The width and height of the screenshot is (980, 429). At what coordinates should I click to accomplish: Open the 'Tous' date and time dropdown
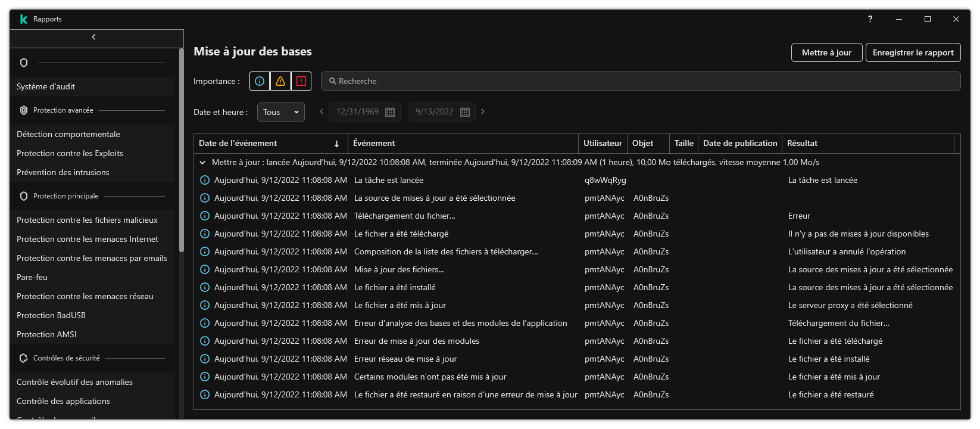[280, 112]
